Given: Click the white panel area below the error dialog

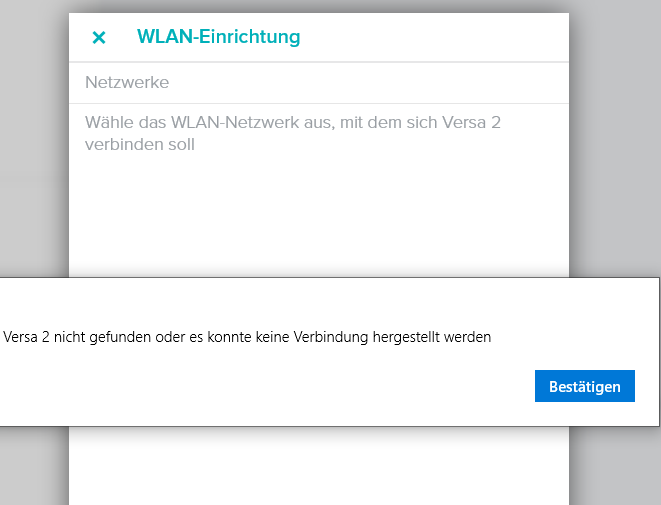Looking at the screenshot, I should pyautogui.click(x=318, y=465).
